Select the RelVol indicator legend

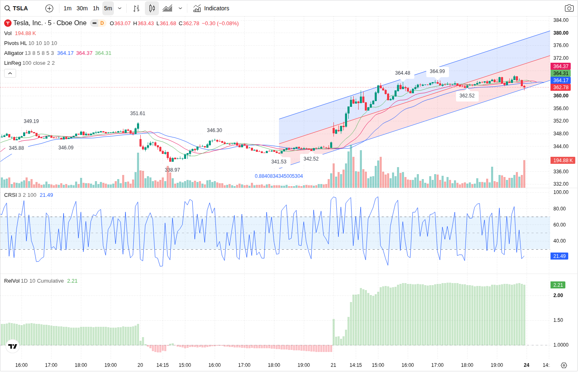(12, 281)
